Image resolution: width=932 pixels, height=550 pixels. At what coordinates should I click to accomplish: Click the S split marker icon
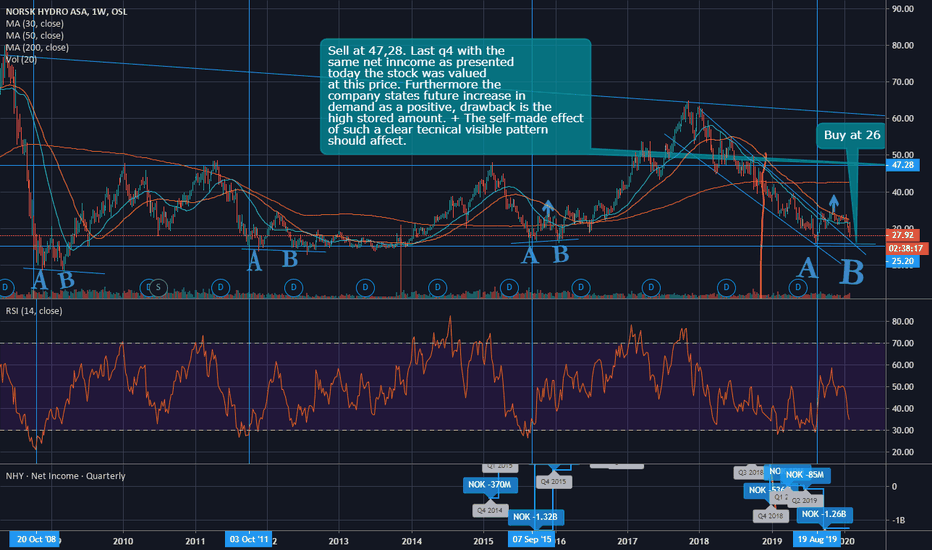pos(158,287)
